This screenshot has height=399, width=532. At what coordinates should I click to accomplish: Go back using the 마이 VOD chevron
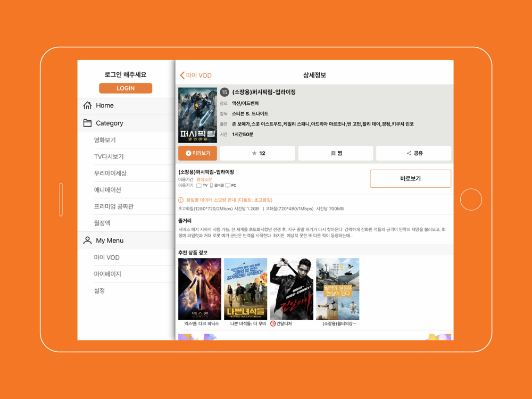tap(196, 76)
